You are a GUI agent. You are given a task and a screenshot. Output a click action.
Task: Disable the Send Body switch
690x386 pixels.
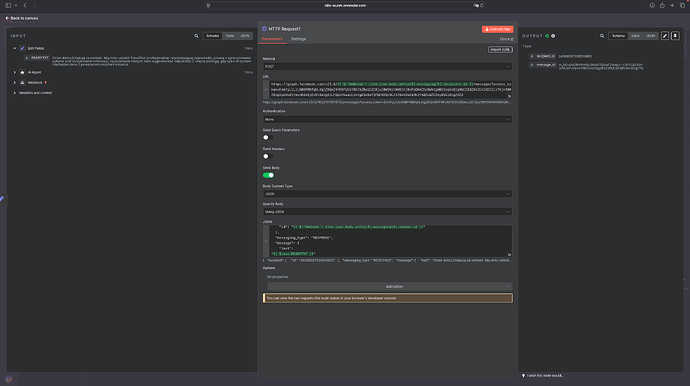coord(268,175)
